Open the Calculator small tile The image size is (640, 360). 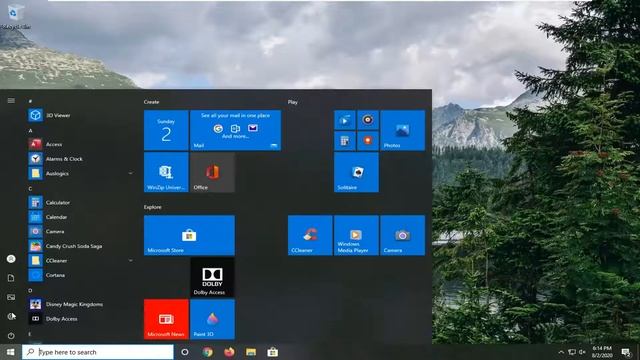(x=345, y=141)
